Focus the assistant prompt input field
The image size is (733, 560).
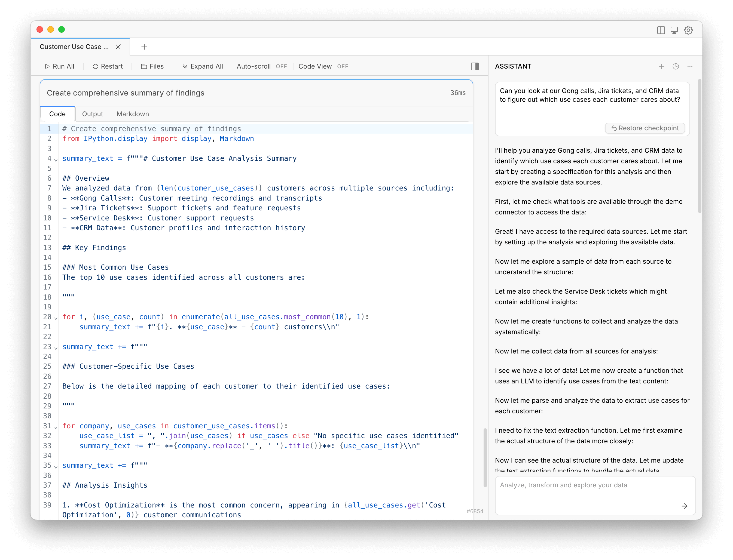tap(595, 495)
